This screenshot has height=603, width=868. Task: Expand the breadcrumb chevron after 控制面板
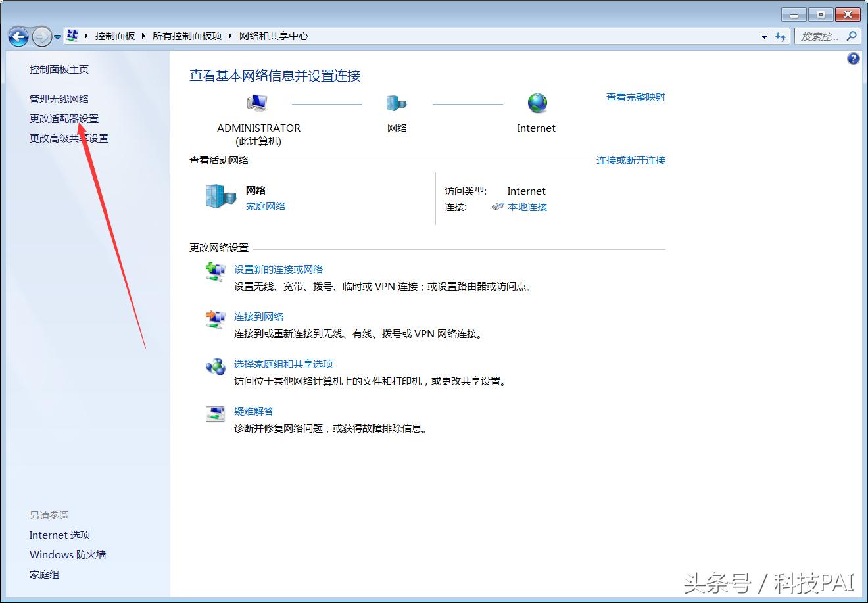(145, 36)
